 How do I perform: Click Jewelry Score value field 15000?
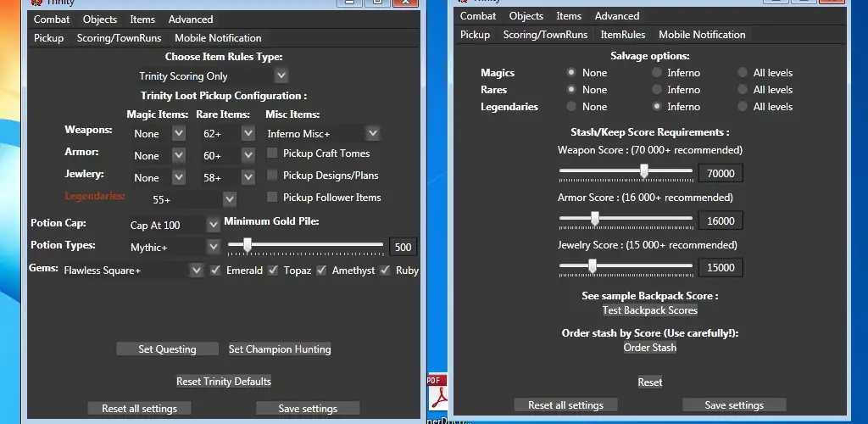721,268
